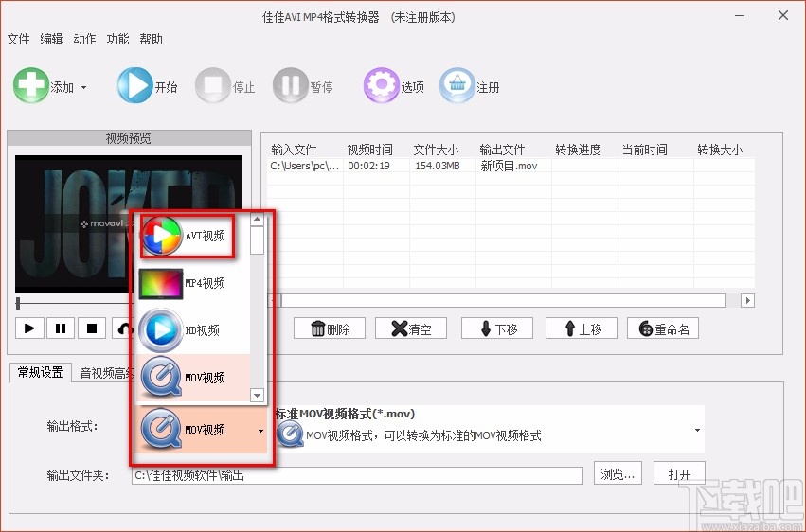Minimize the converter window

740,15
